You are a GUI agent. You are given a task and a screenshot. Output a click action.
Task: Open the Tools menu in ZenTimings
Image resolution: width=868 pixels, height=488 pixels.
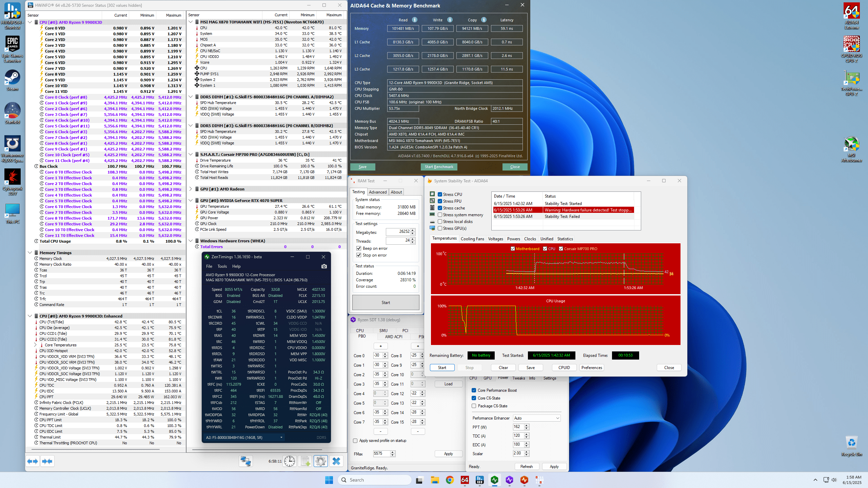pos(222,266)
